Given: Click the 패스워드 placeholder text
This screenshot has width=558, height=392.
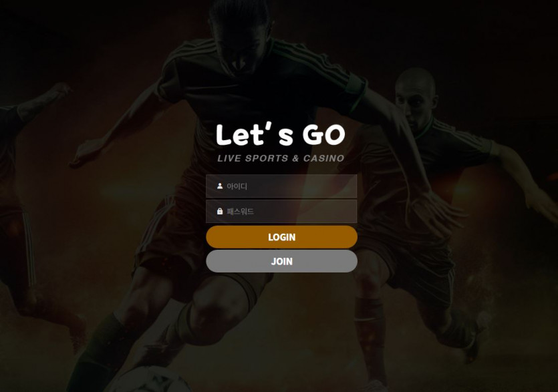Looking at the screenshot, I should coord(240,212).
